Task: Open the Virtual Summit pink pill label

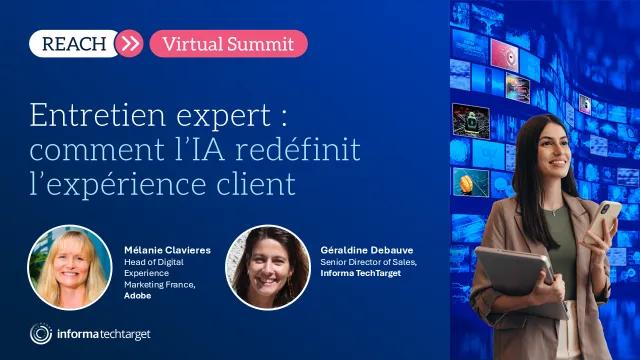Action: coord(229,44)
